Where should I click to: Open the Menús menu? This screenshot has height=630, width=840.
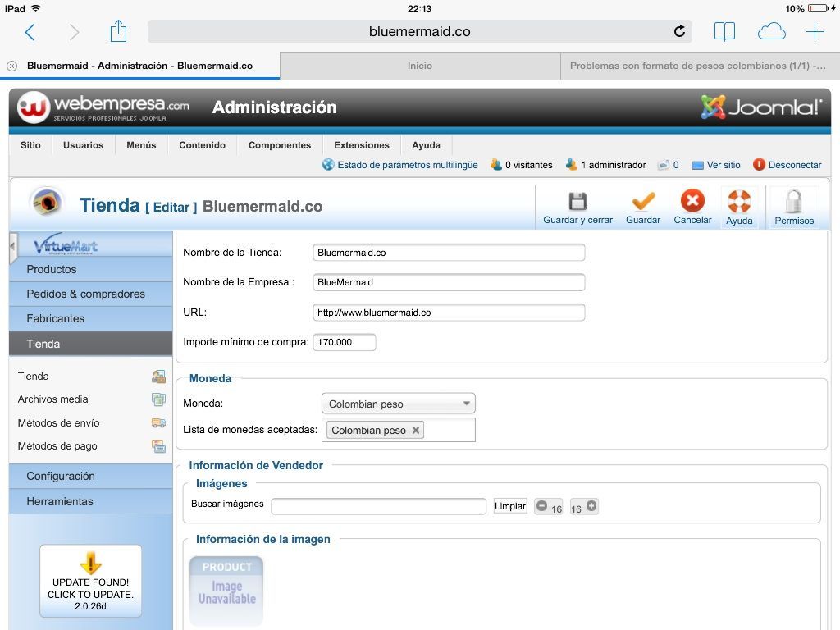point(141,145)
